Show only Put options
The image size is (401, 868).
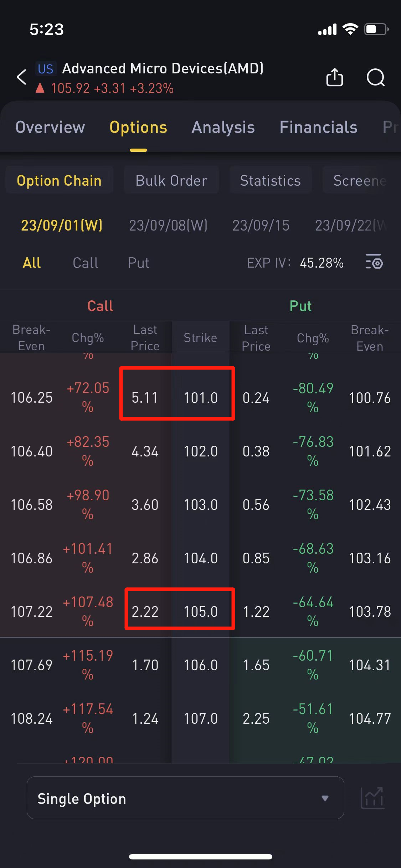138,263
